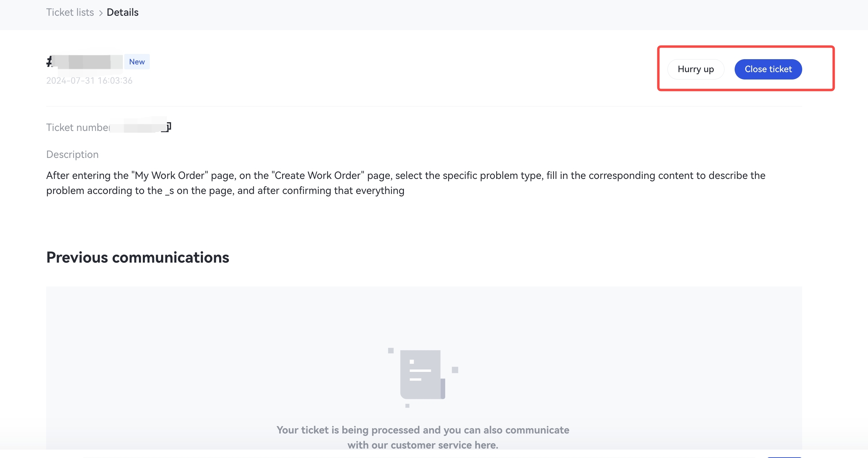The height and width of the screenshot is (458, 868).
Task: Click the ticket creation timestamp 2024-07-31
Action: [89, 81]
